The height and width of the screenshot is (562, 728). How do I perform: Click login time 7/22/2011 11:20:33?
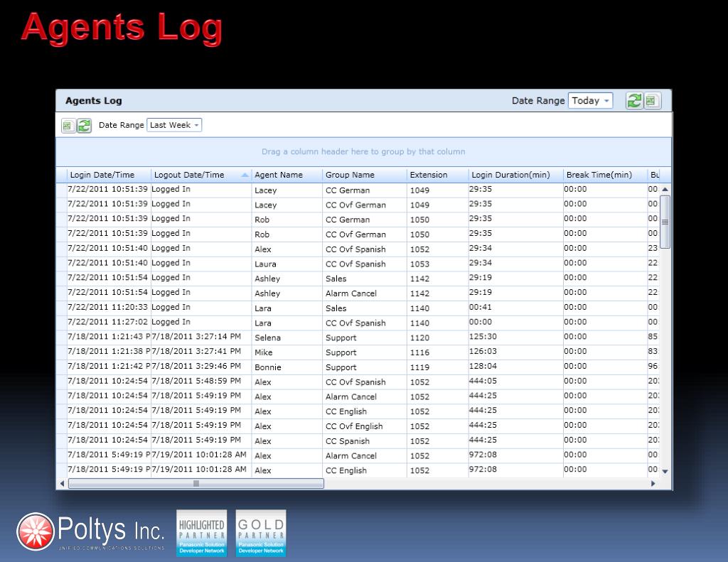click(108, 308)
